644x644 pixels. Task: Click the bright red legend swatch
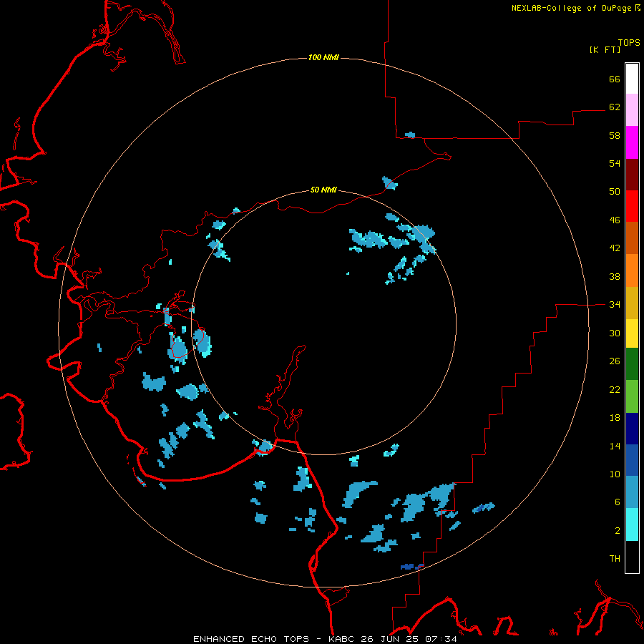click(x=632, y=206)
